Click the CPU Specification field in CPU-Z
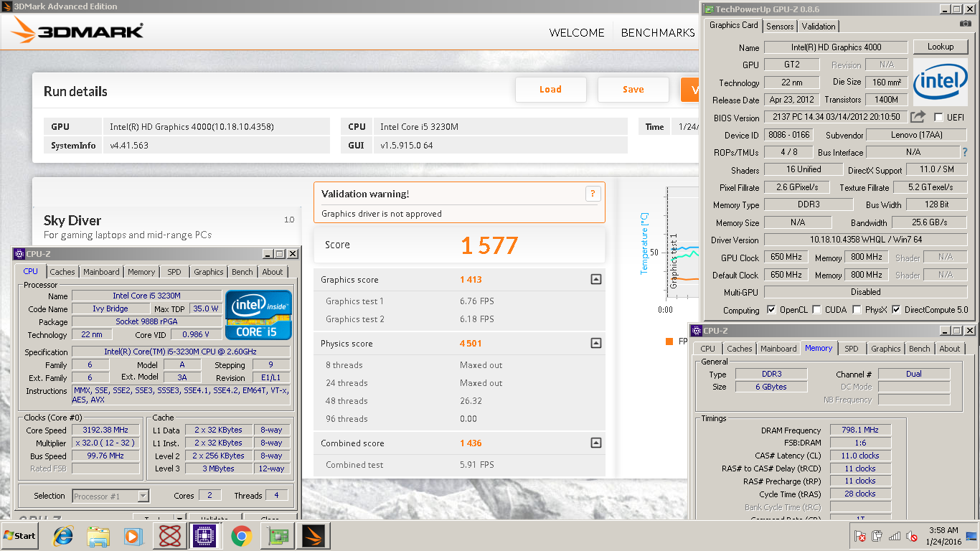 [181, 352]
